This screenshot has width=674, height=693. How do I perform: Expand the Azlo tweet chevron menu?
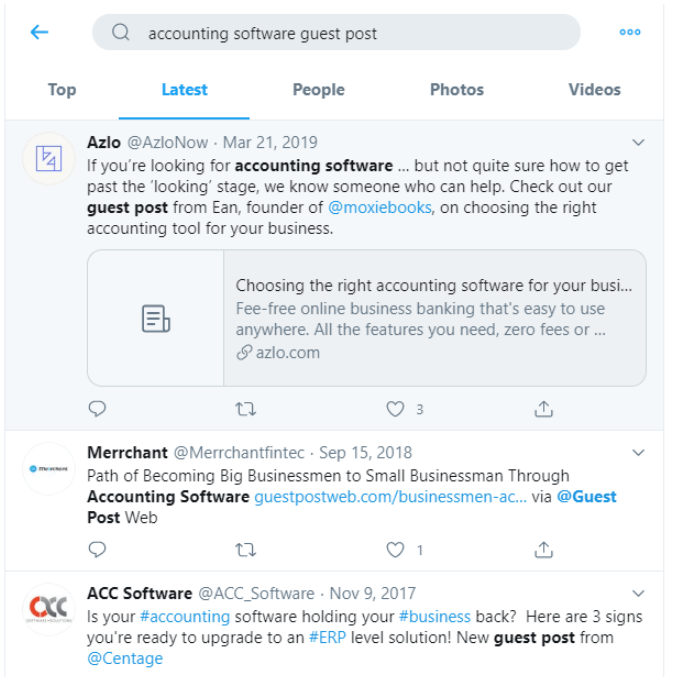tap(638, 142)
